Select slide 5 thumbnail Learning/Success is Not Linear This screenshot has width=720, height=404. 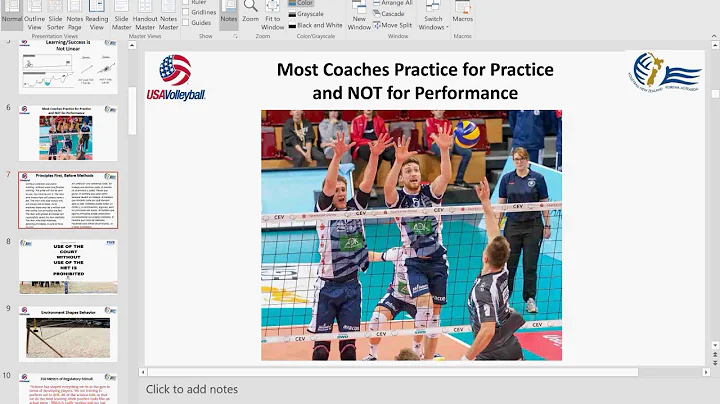click(x=68, y=67)
